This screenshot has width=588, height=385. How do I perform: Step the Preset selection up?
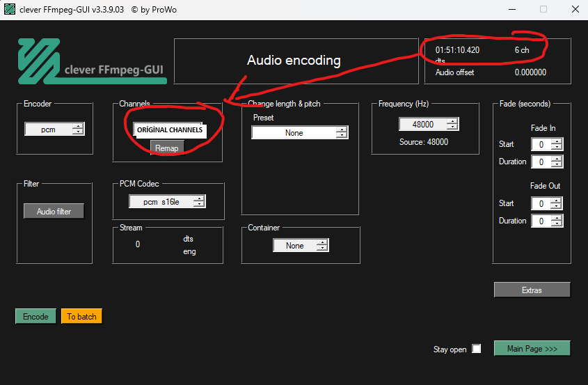click(x=342, y=129)
